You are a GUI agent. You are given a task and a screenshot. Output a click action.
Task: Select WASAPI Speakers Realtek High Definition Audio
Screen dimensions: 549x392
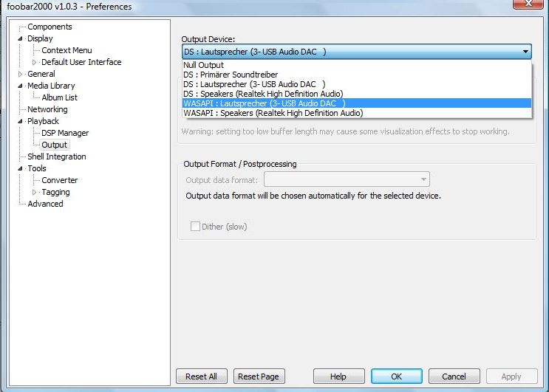[x=273, y=113]
